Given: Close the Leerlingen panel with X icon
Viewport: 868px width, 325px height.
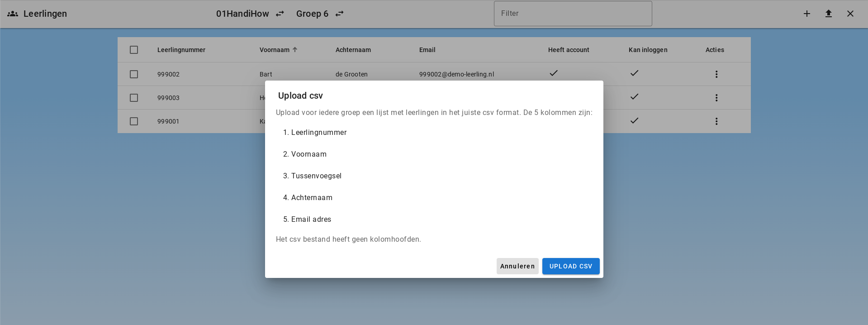Looking at the screenshot, I should pyautogui.click(x=850, y=14).
